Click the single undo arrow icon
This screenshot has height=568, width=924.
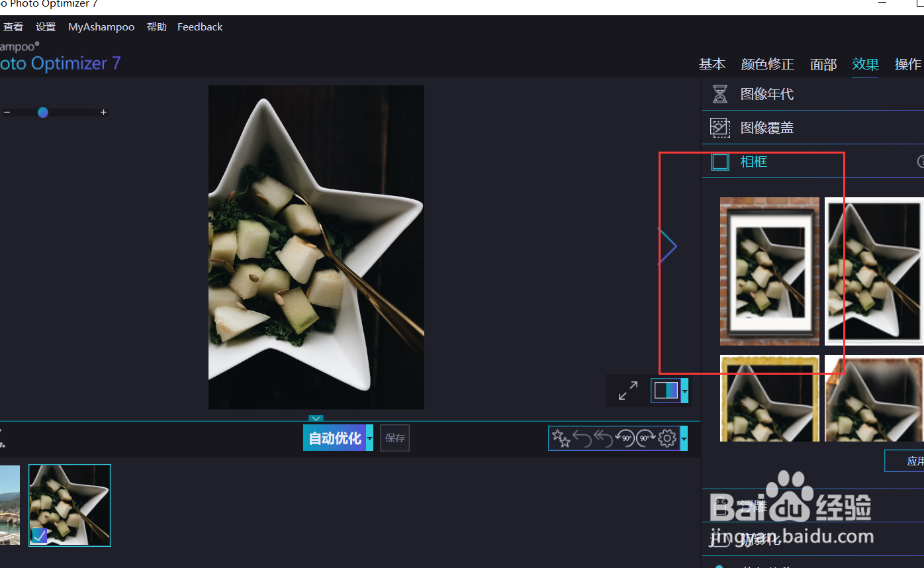(x=582, y=438)
